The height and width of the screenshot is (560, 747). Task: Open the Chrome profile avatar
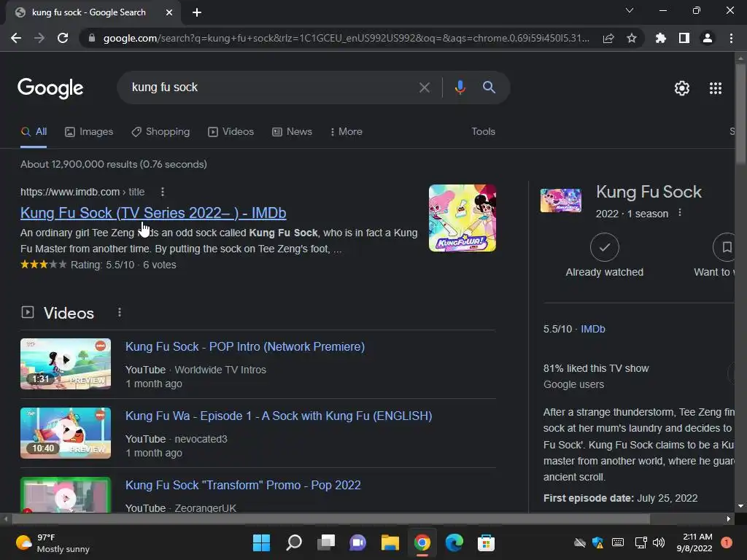click(x=708, y=38)
